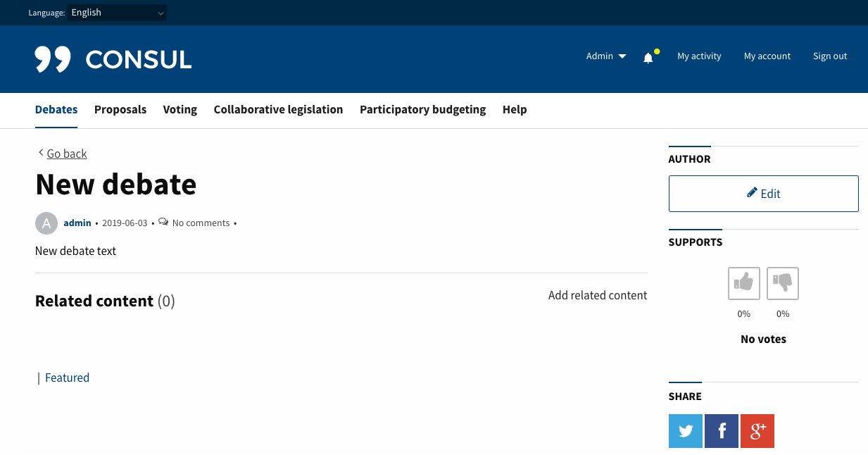Share the debate on Google Plus
868x455 pixels.
(757, 431)
